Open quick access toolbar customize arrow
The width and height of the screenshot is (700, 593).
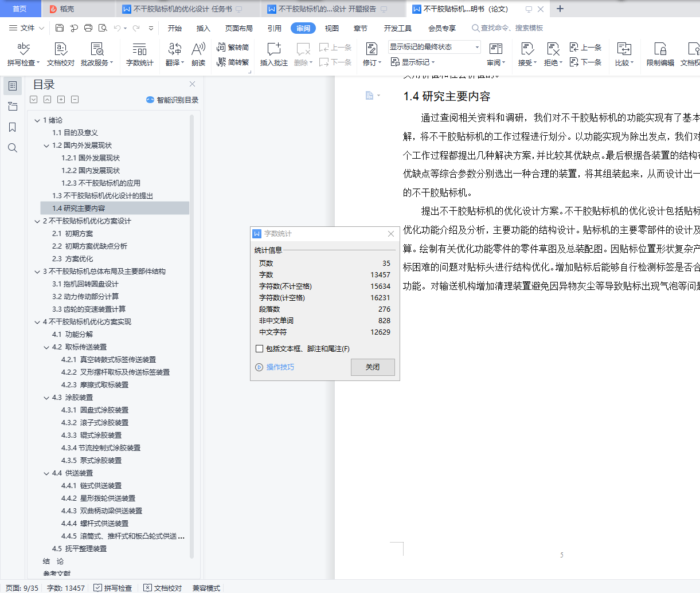click(x=151, y=28)
